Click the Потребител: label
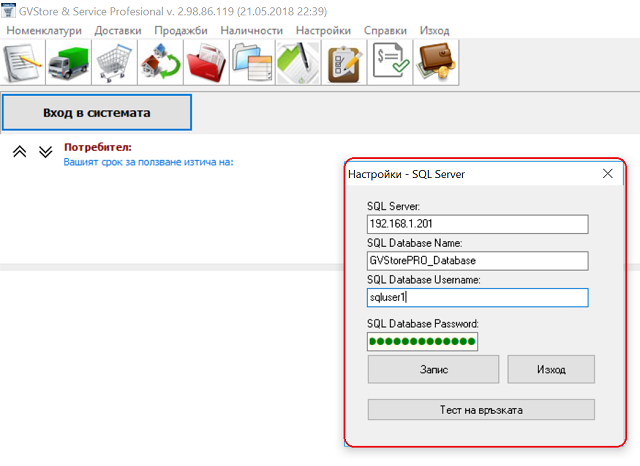The width and height of the screenshot is (640, 466). click(x=98, y=147)
